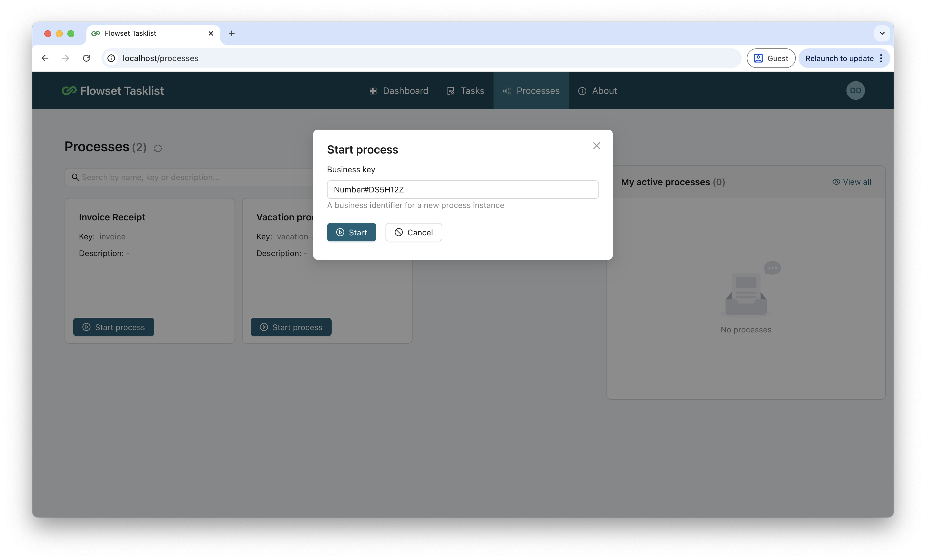This screenshot has width=926, height=560.
Task: Cancel the Start process dialog
Action: [x=413, y=232]
